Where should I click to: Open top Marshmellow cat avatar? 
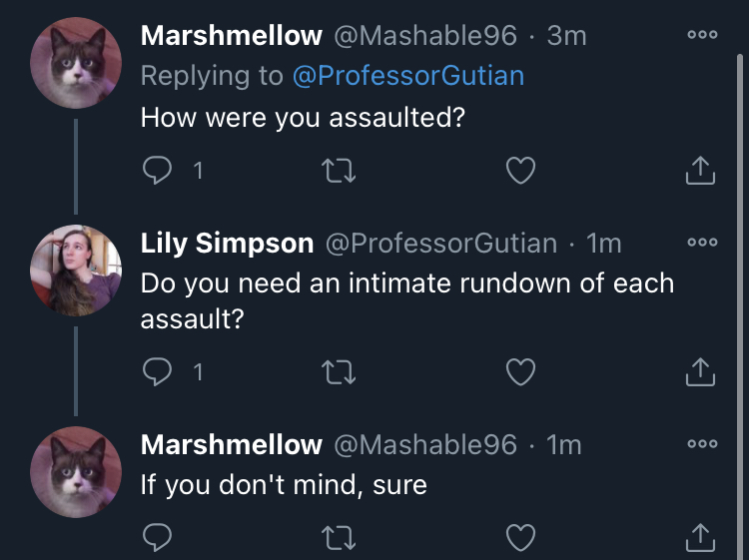[x=76, y=63]
